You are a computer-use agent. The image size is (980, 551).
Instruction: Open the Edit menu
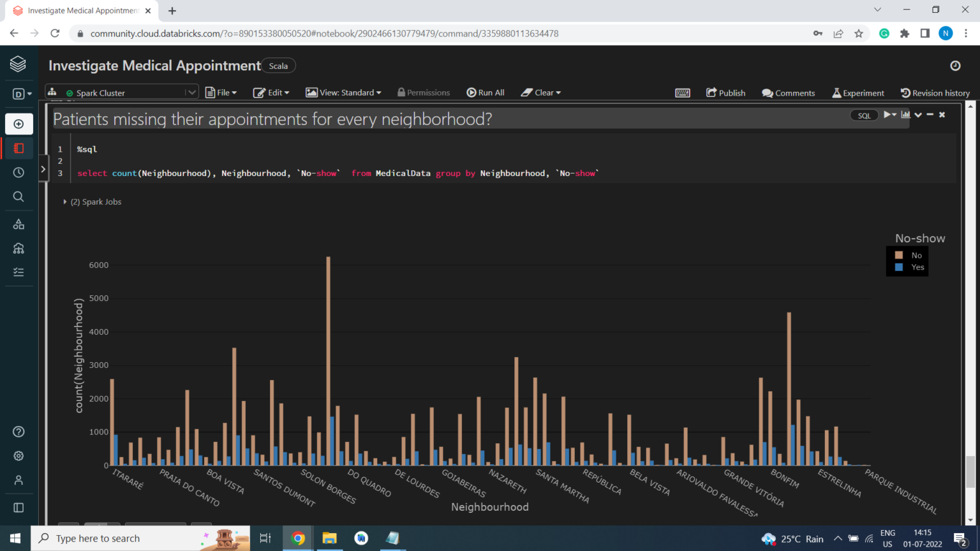[x=271, y=92]
